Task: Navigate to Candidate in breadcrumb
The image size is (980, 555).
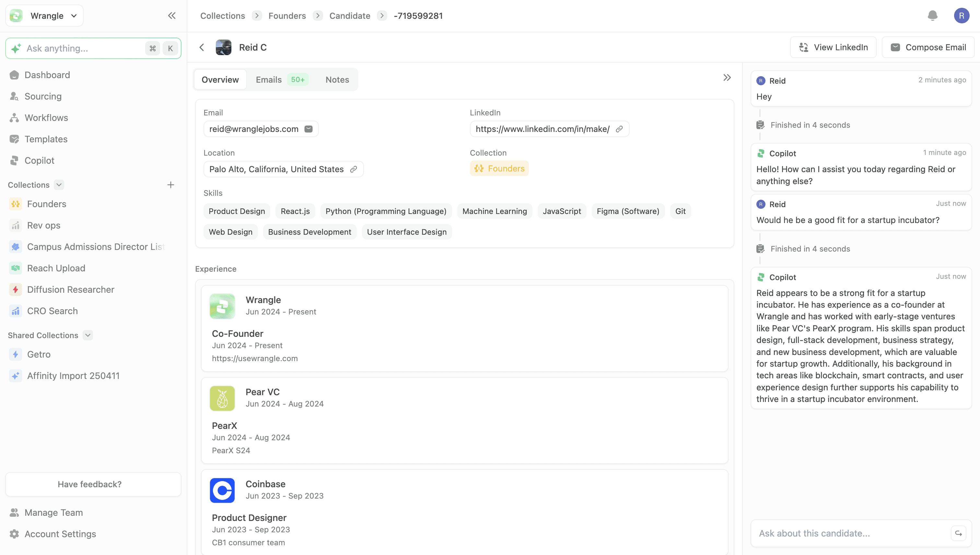Action: tap(350, 16)
